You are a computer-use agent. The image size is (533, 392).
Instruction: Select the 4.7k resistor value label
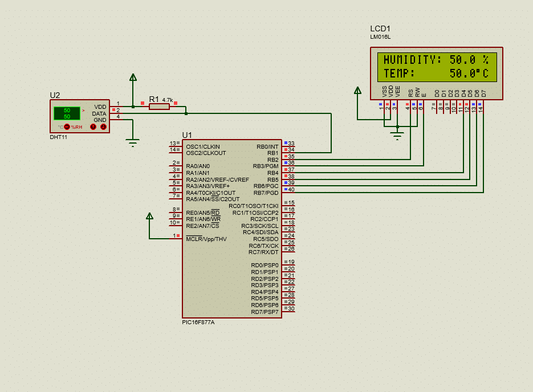[167, 100]
